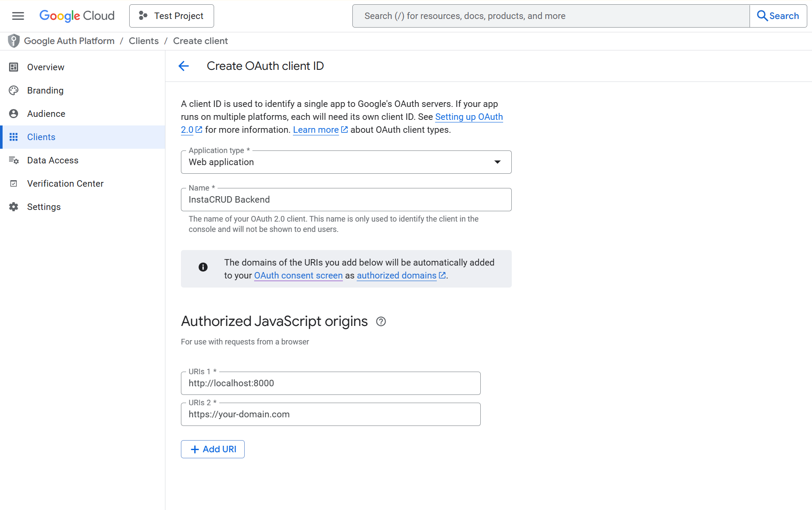
Task: Select the Overview icon in the sidebar
Action: (13, 67)
